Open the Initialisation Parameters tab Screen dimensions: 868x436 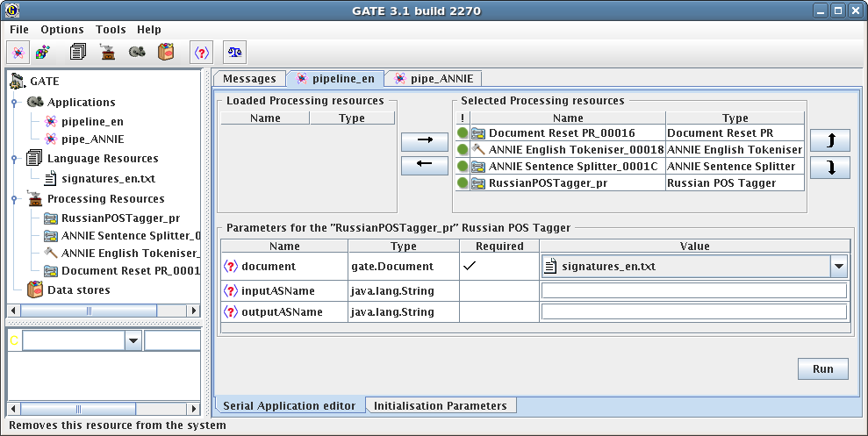pyautogui.click(x=441, y=405)
